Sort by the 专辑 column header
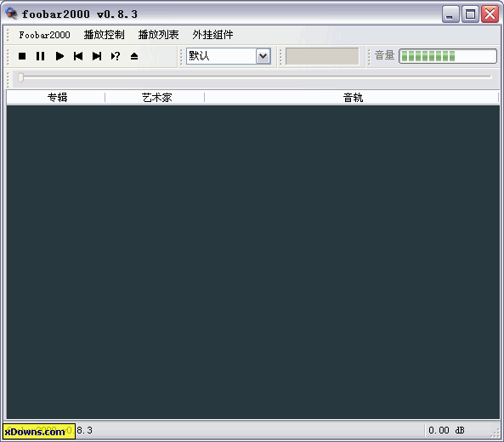504x442 pixels. (x=56, y=98)
